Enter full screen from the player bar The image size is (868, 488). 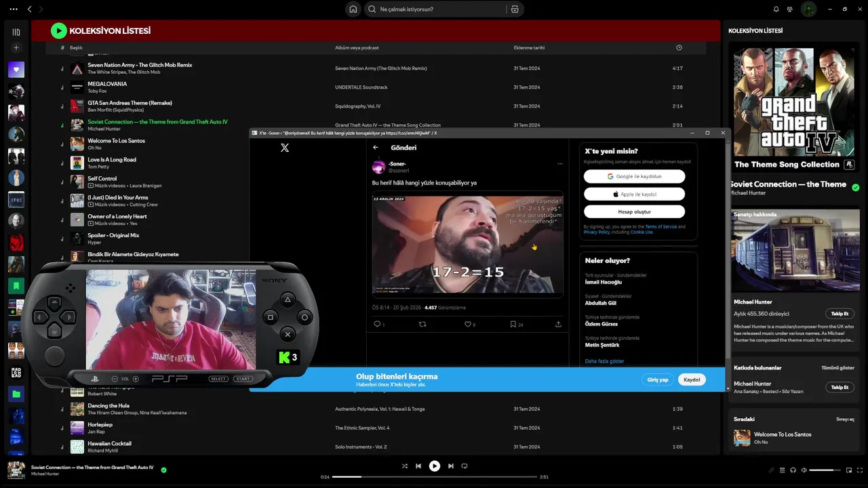coord(859,470)
